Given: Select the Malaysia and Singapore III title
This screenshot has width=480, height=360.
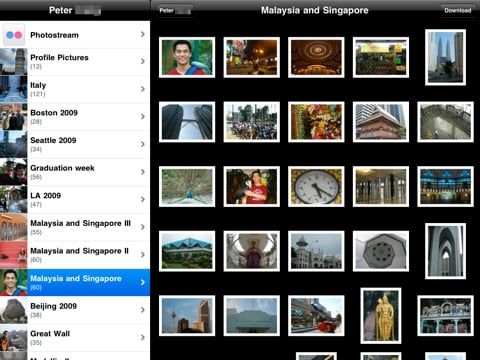Looking at the screenshot, I should pyautogui.click(x=80, y=223).
